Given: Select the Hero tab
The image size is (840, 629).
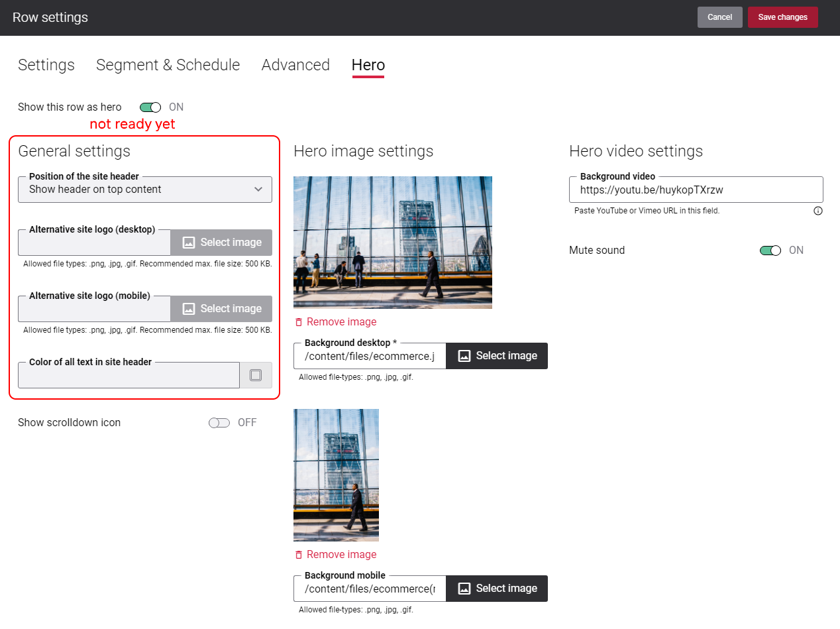Looking at the screenshot, I should 368,65.
